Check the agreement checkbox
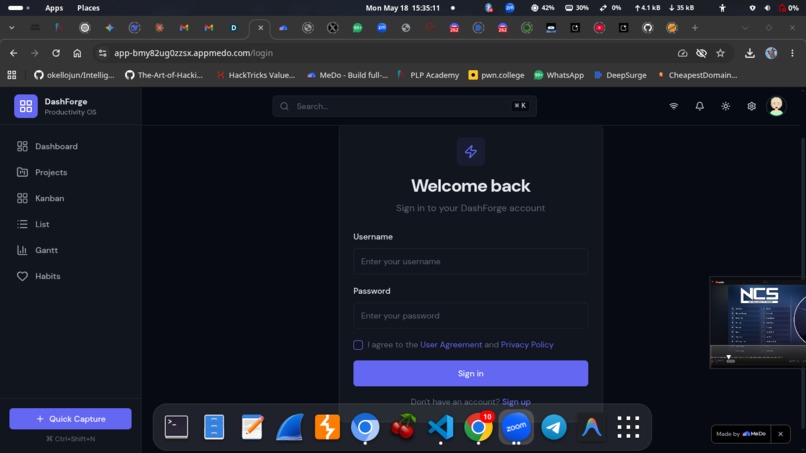Image resolution: width=806 pixels, height=453 pixels. [x=358, y=345]
